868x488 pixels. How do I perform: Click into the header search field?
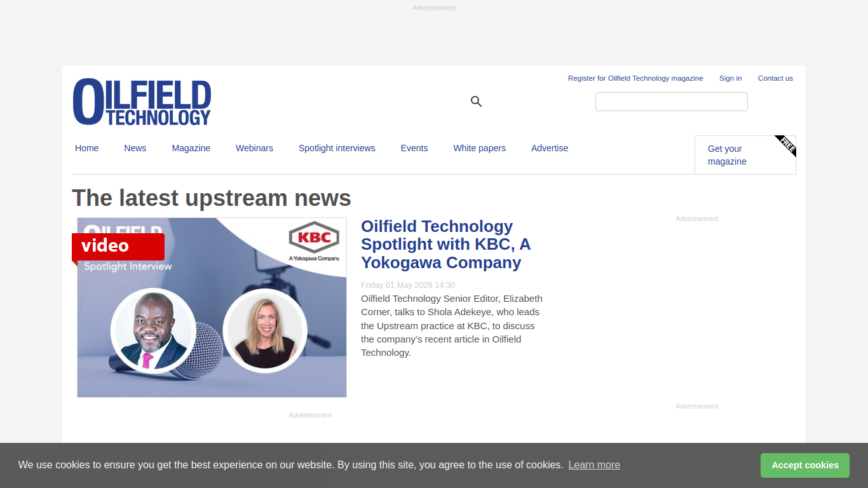pyautogui.click(x=672, y=102)
